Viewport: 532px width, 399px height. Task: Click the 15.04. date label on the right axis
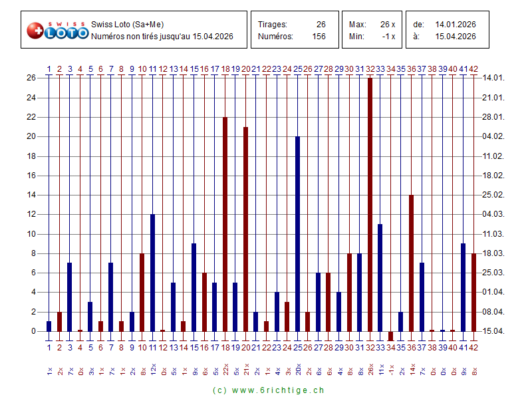point(493,331)
